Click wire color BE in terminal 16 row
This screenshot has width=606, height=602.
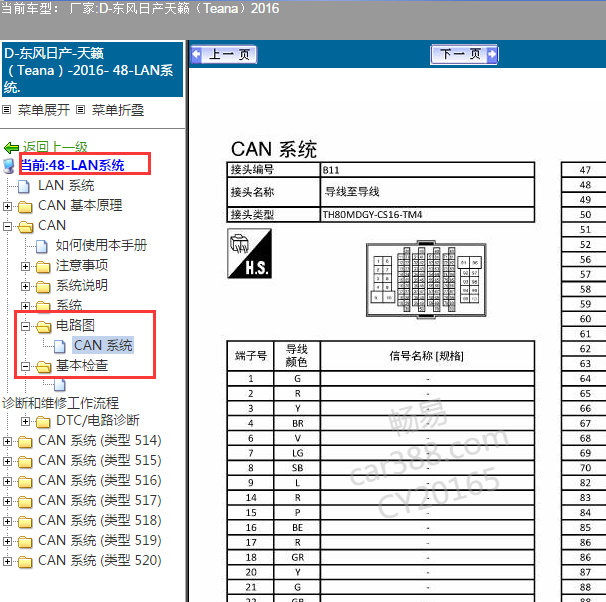(x=297, y=528)
